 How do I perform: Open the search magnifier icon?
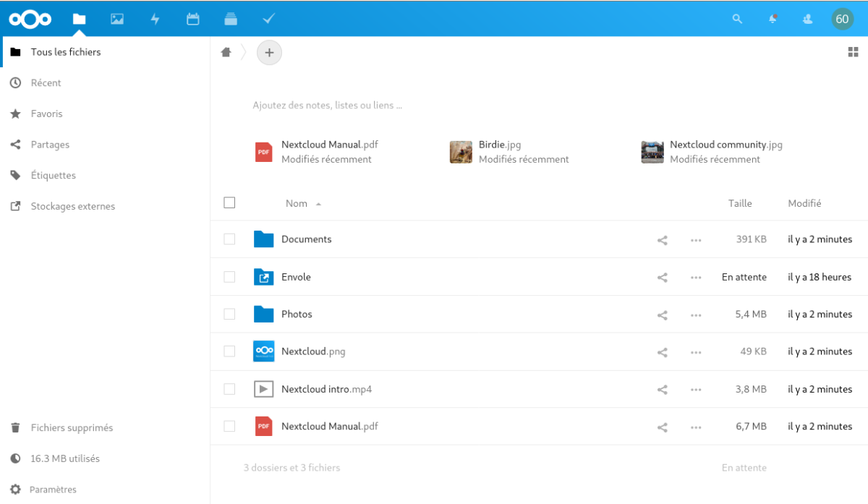pos(737,20)
